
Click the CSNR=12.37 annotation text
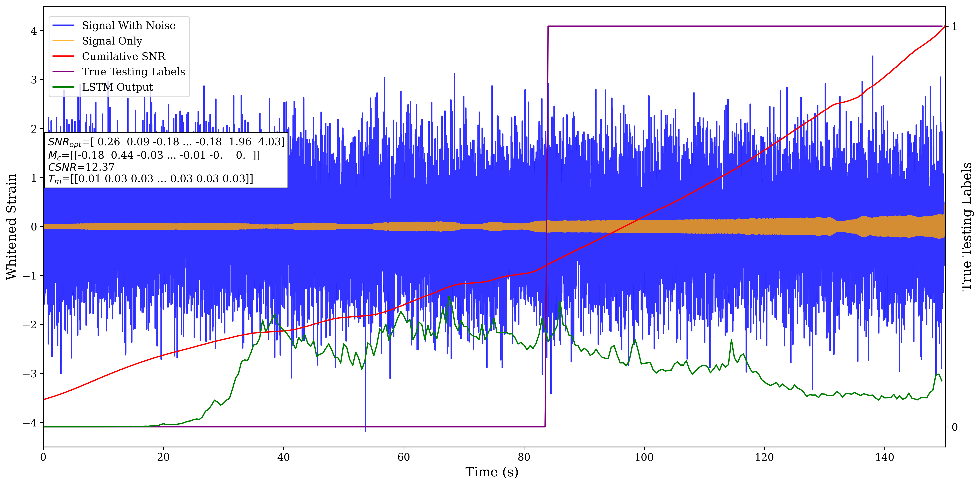coord(81,167)
